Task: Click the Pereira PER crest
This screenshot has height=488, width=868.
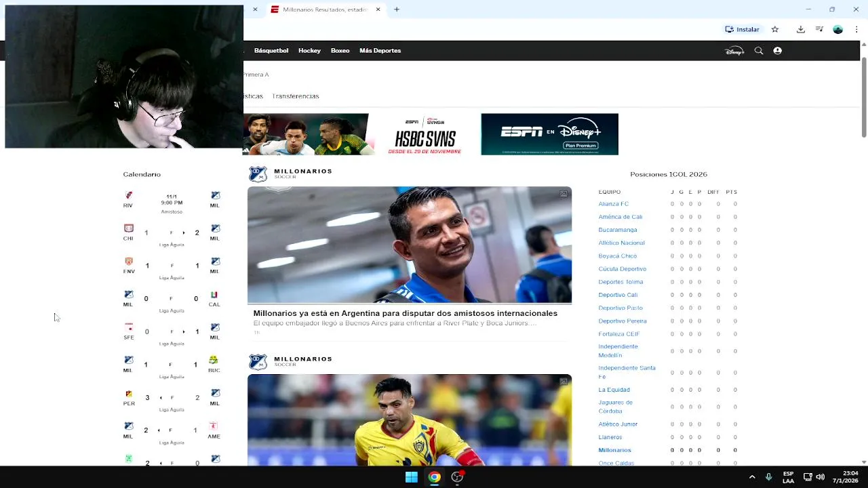Action: click(129, 394)
